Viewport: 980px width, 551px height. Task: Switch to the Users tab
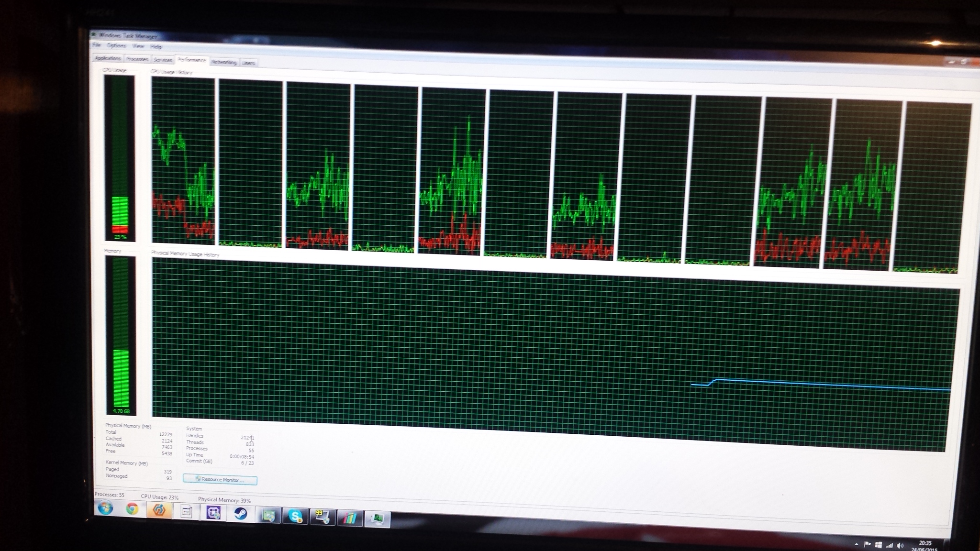pos(248,63)
